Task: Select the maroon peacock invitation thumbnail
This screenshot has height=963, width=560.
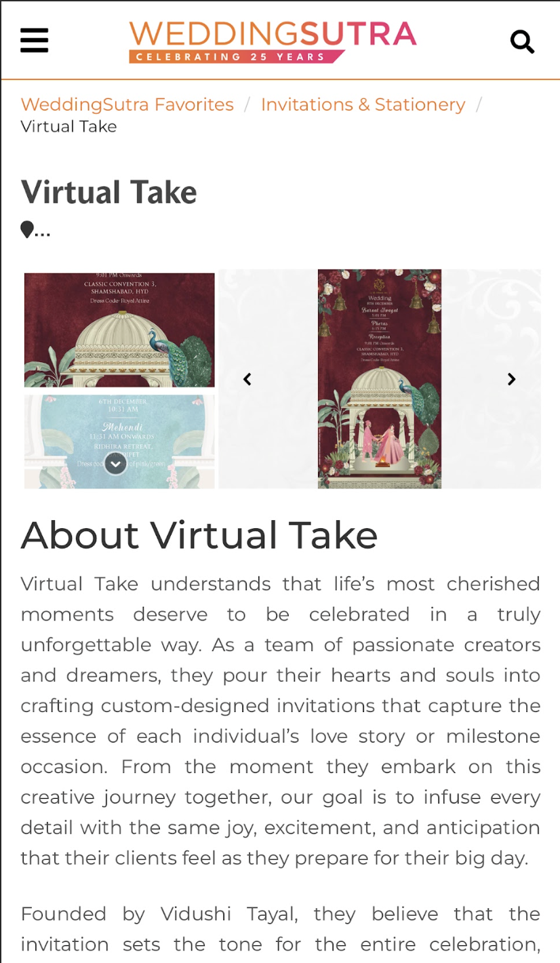Action: tap(119, 330)
